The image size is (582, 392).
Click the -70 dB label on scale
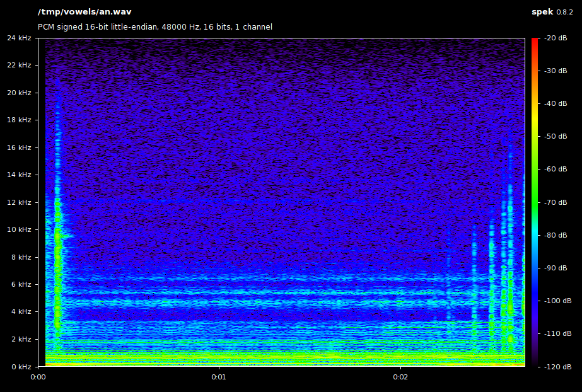coord(557,202)
